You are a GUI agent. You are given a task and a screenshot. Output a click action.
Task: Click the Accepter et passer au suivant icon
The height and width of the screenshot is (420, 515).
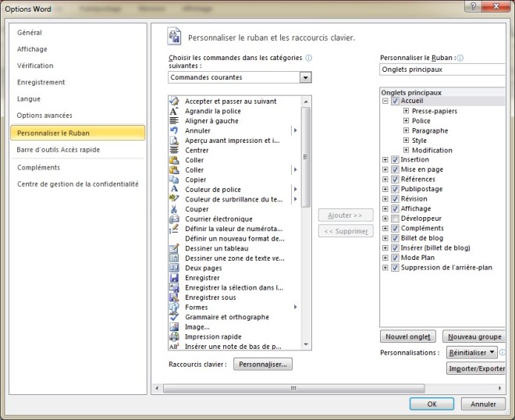click(174, 101)
